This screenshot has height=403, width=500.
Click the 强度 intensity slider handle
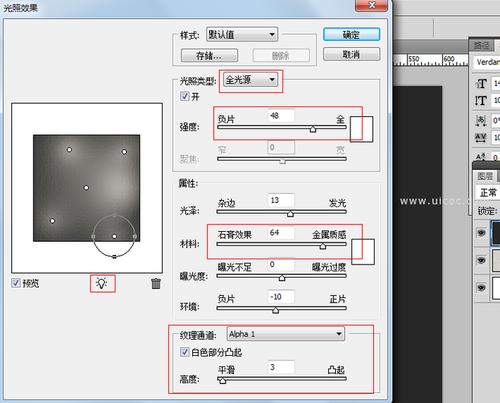pos(313,129)
